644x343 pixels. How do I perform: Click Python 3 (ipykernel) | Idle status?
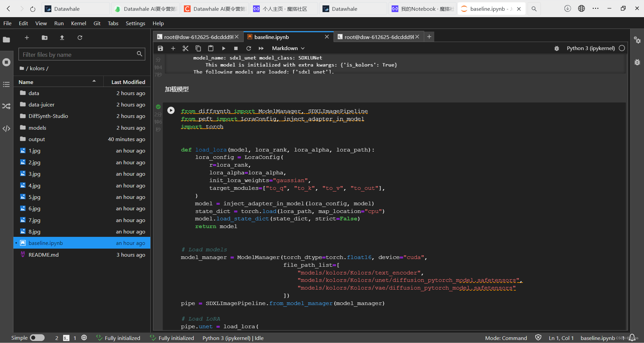[233, 338]
